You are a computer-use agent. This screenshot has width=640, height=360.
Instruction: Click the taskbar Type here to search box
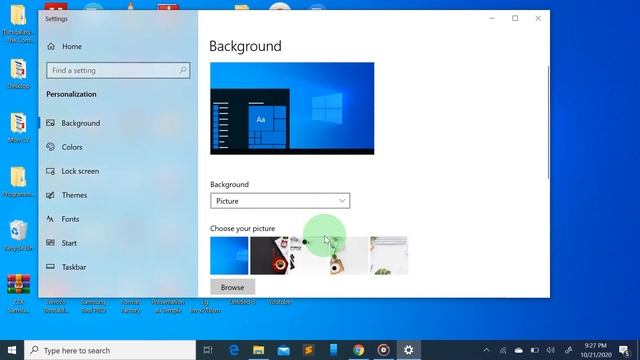(110, 350)
